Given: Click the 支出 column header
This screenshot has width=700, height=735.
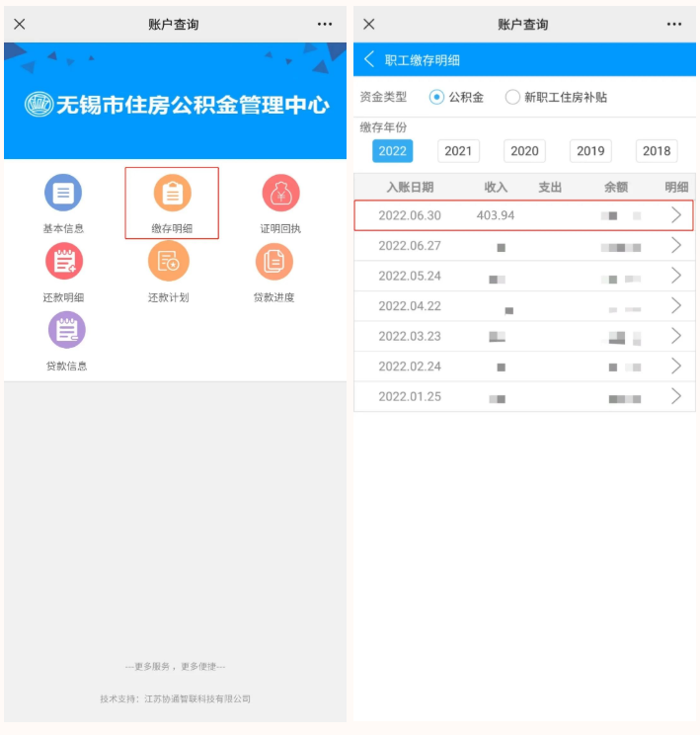Looking at the screenshot, I should [550, 187].
